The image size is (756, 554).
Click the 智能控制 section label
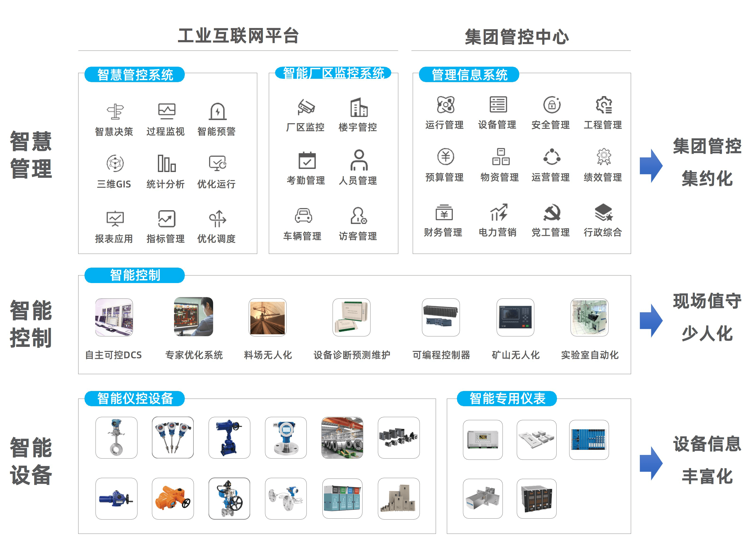tap(135, 275)
